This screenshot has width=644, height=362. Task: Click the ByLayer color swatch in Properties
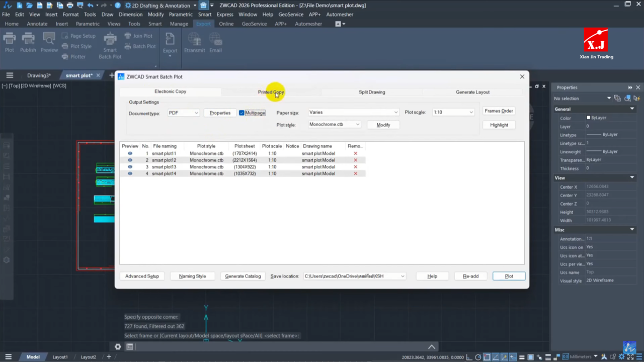point(588,118)
